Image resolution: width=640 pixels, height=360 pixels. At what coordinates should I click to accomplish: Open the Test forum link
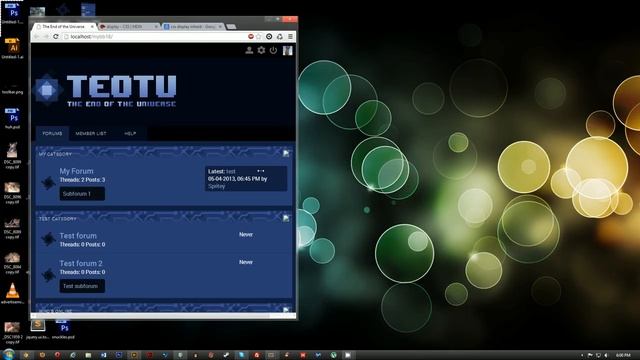78,236
